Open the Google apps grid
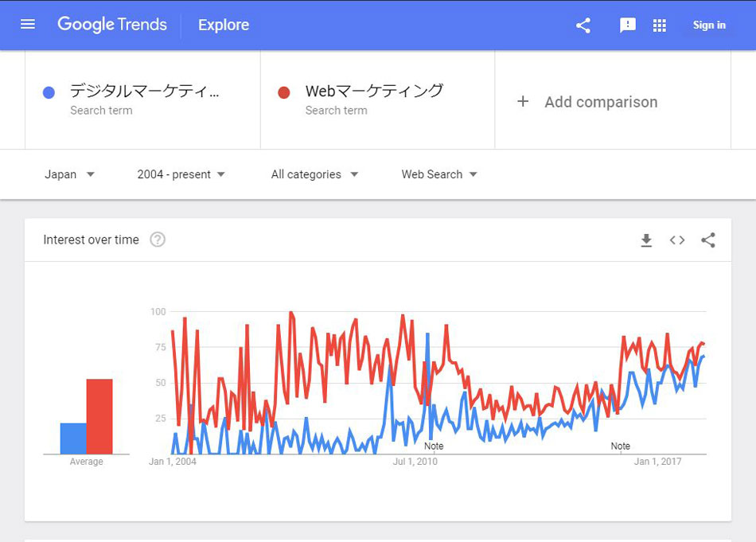The image size is (756, 542). [x=659, y=25]
